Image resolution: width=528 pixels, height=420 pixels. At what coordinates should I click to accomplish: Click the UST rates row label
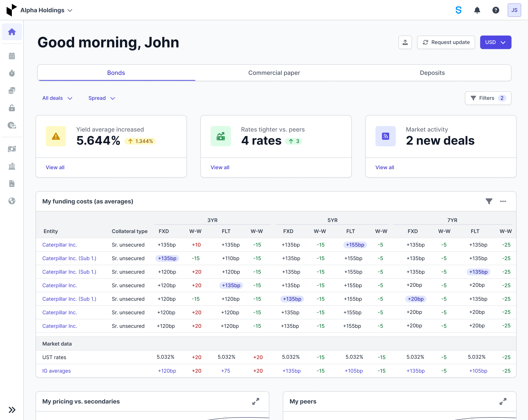pyautogui.click(x=54, y=357)
